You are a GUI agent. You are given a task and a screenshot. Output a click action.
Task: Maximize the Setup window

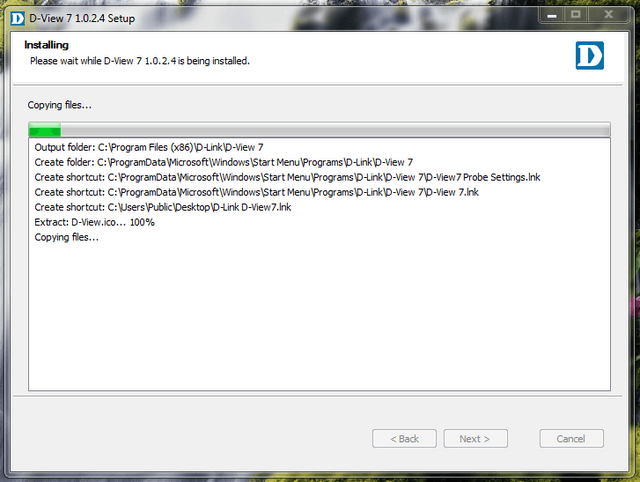576,15
